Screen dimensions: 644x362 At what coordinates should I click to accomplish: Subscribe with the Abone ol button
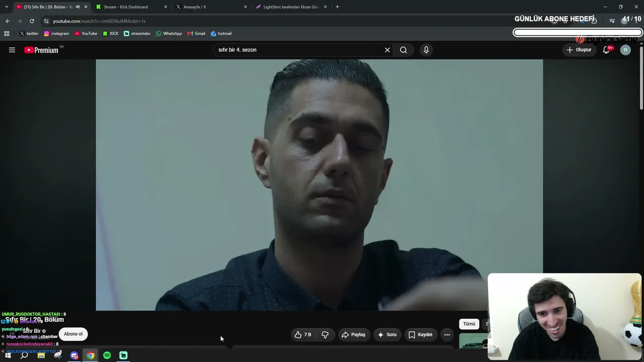coord(73,334)
